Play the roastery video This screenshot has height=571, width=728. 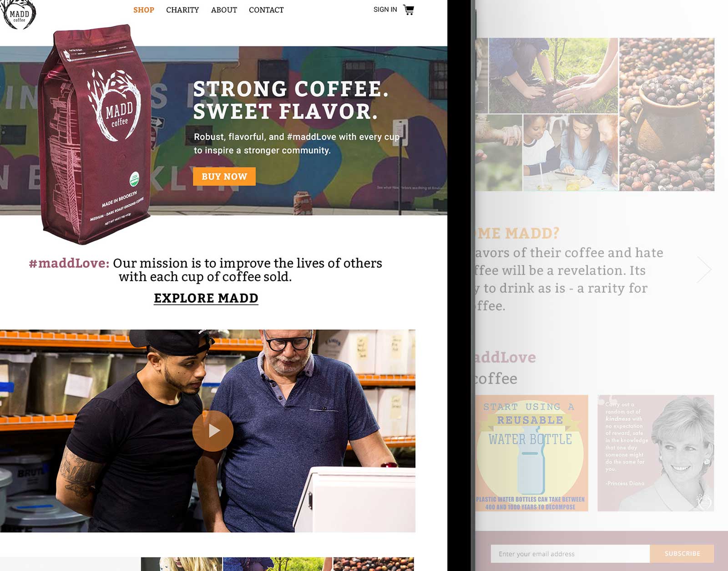(x=213, y=431)
